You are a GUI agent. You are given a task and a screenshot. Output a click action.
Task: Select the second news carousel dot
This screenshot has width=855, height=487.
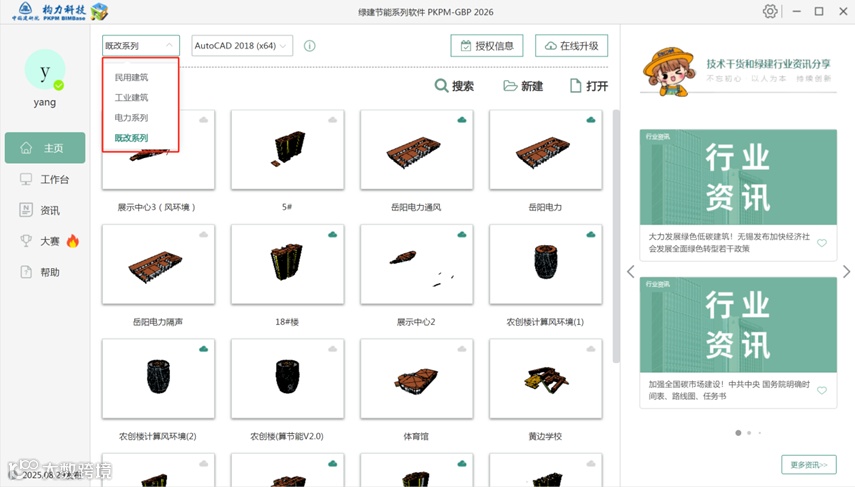[749, 432]
